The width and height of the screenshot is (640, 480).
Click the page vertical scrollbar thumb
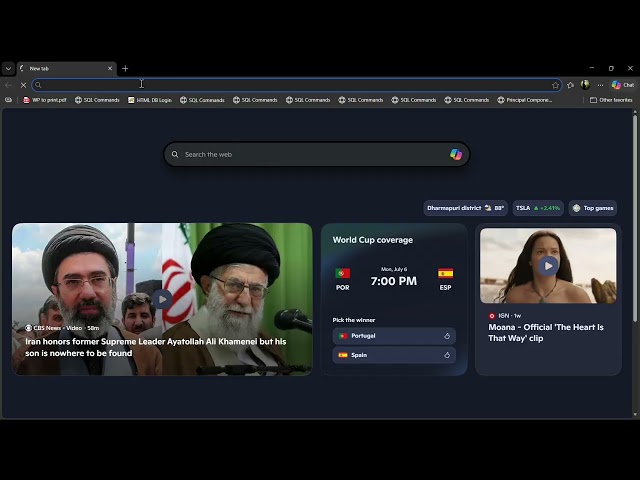(635, 218)
